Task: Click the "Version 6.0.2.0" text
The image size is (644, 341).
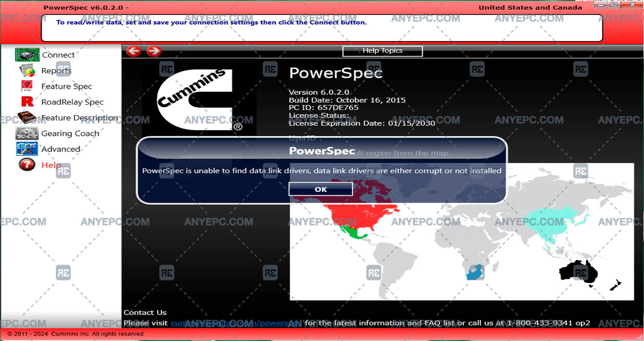Action: (x=319, y=92)
